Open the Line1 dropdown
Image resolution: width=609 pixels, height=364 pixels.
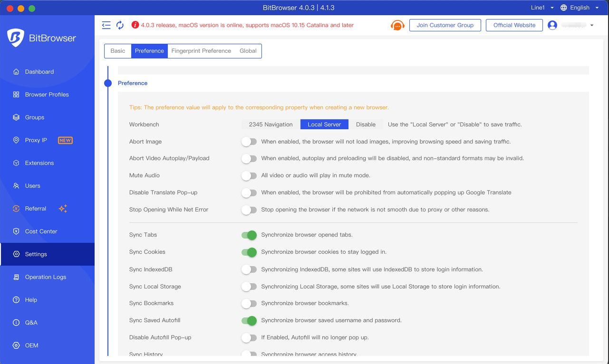[x=542, y=8]
